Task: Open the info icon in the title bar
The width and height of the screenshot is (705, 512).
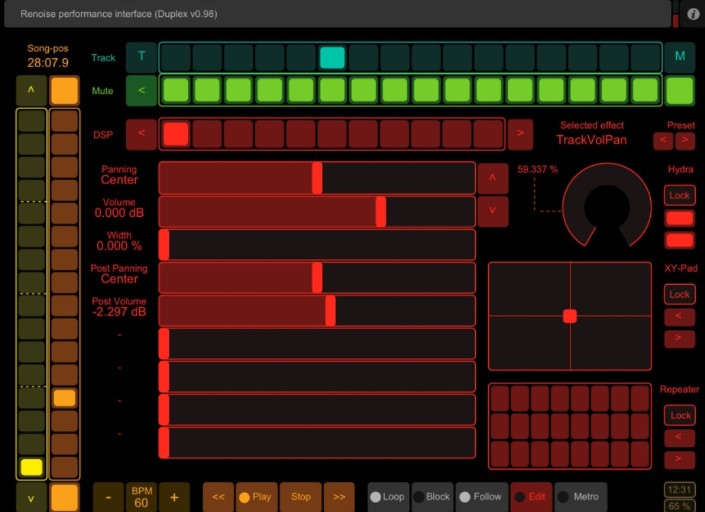Action: pyautogui.click(x=693, y=14)
